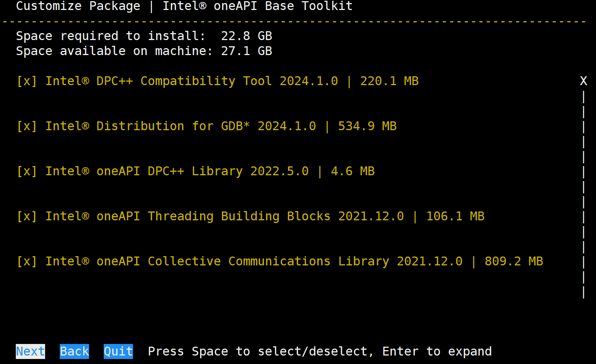
Task: Toggle the Collective Communications Library checkbox
Action: pyautogui.click(x=27, y=262)
